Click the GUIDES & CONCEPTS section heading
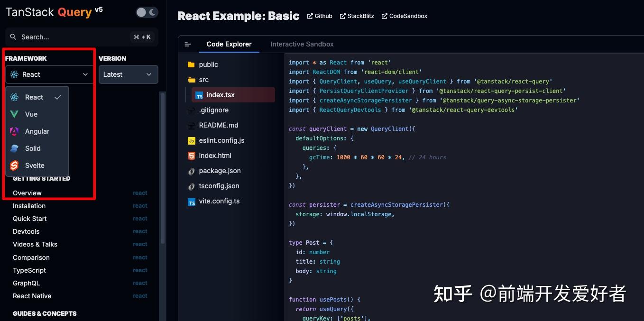The height and width of the screenshot is (321, 644). click(45, 313)
